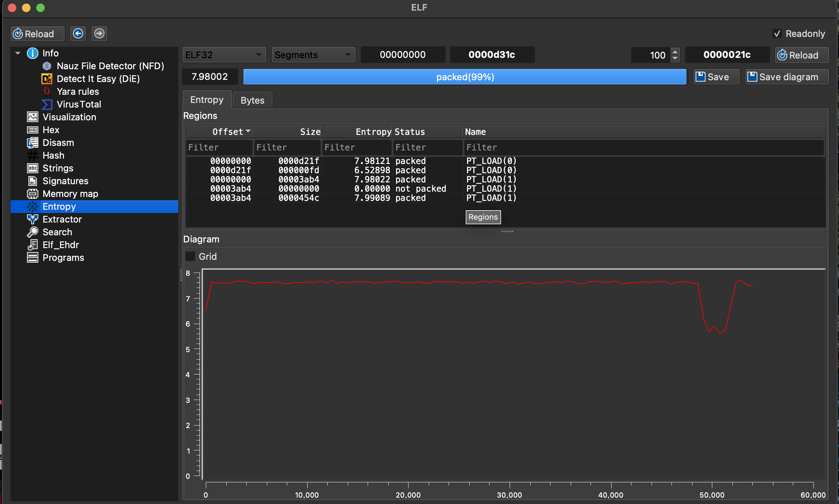Decrease the 100 stepper value

point(675,59)
